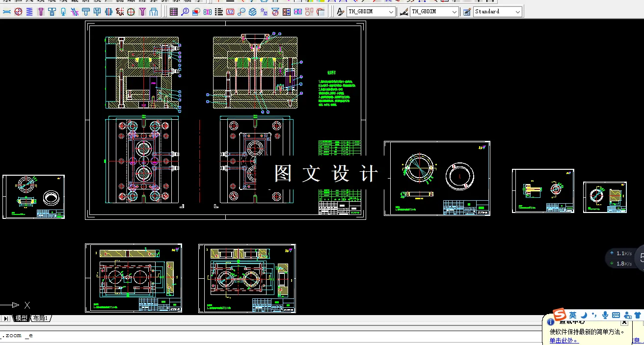Screen dimensions: 644x345
Task: Click the main mold assembly drawing sheet
Action: 225,120
